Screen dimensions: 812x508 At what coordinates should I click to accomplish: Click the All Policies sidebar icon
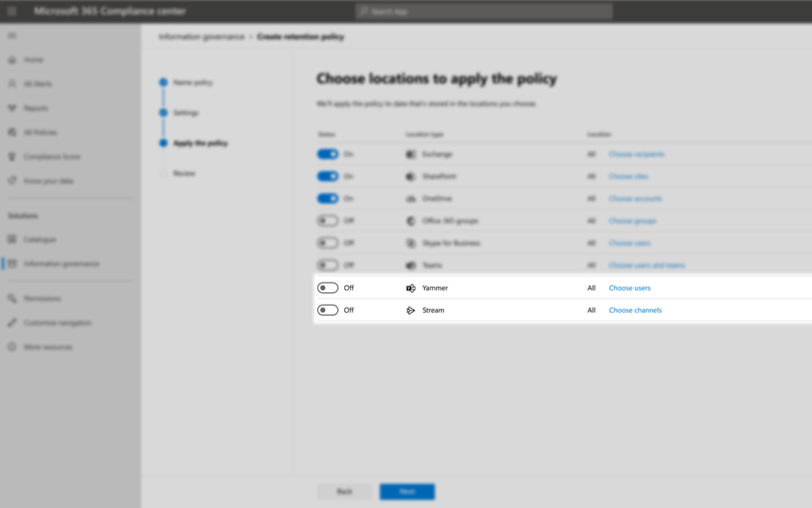[x=12, y=133]
